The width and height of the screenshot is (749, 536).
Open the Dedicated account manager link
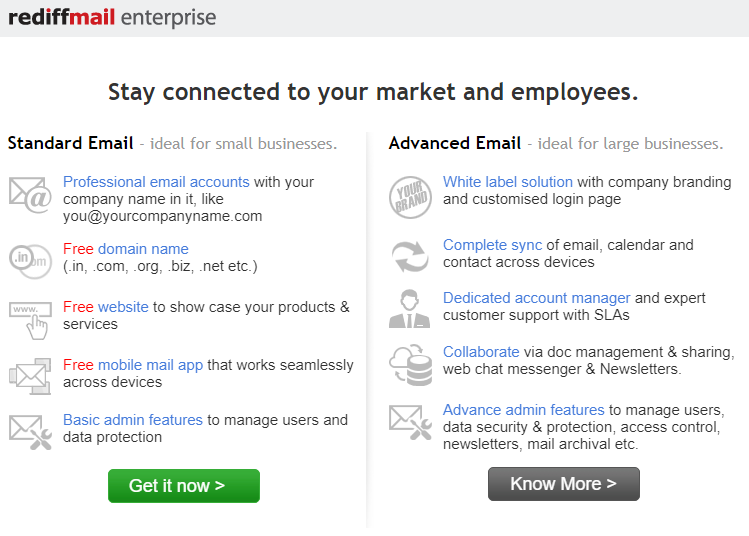[536, 298]
